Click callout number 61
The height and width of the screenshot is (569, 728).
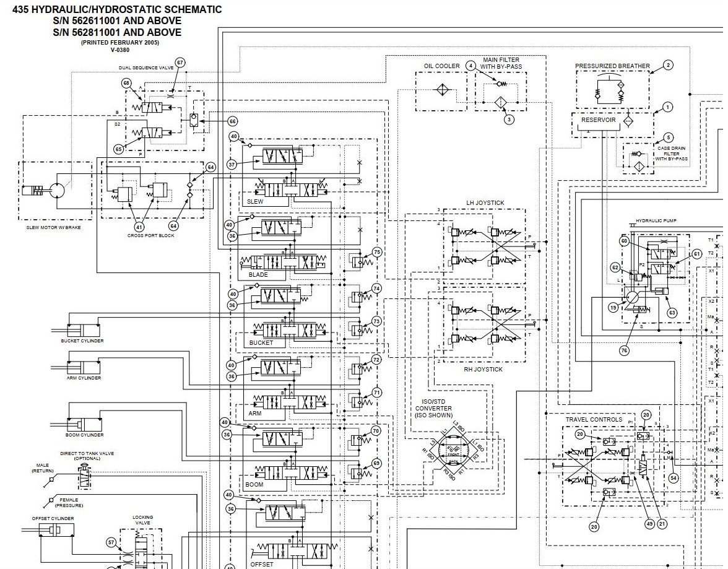click(x=697, y=254)
